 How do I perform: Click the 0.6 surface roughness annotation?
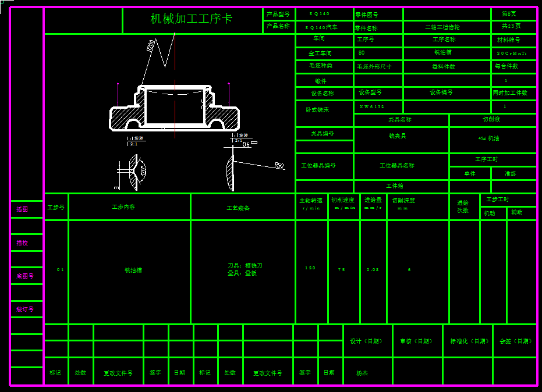tap(246, 145)
